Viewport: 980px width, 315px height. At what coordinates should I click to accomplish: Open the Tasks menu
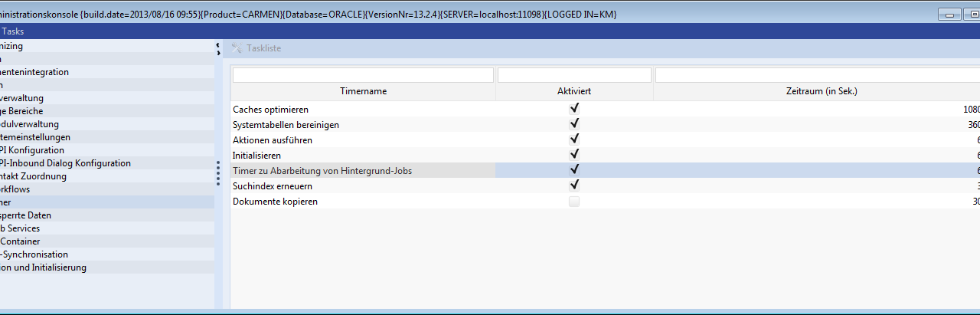tap(12, 31)
